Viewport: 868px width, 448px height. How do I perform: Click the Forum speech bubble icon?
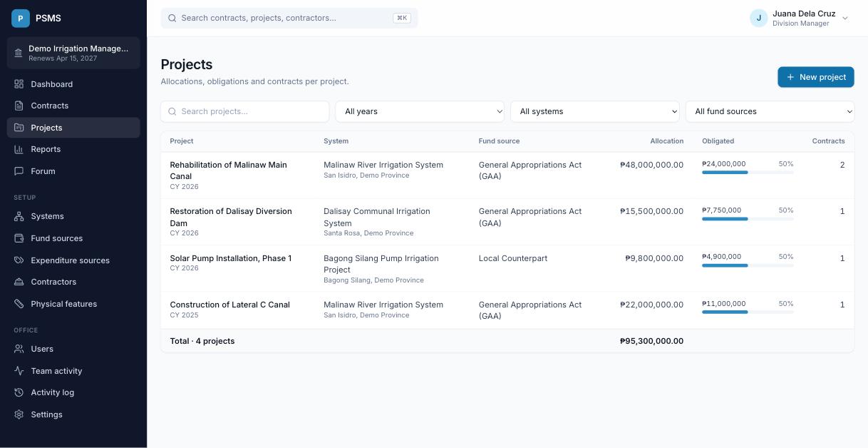(x=19, y=171)
